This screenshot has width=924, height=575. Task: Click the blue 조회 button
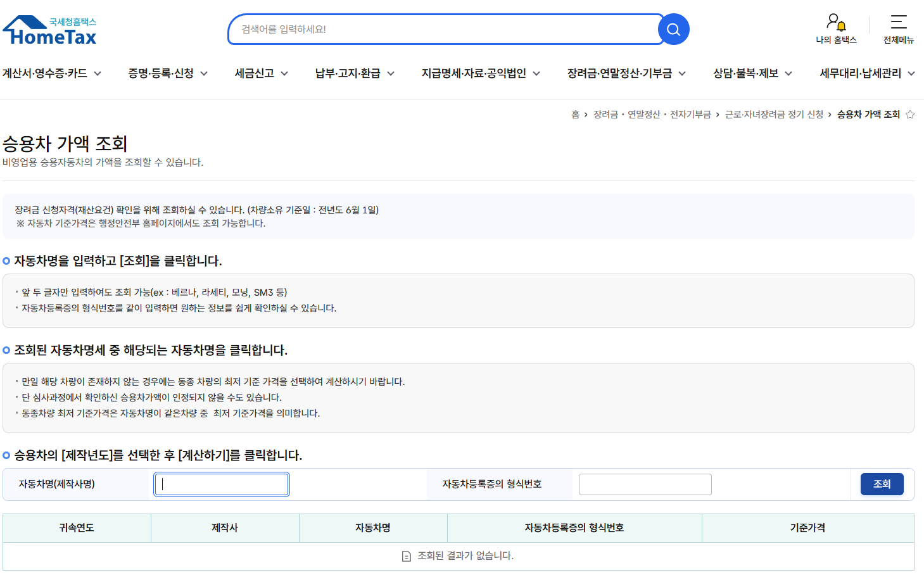click(x=882, y=484)
